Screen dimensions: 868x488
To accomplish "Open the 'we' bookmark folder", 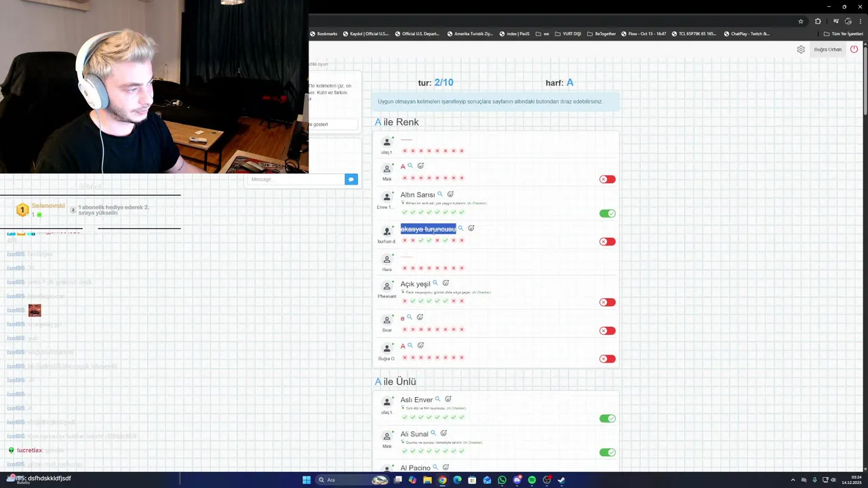I will pos(542,34).
